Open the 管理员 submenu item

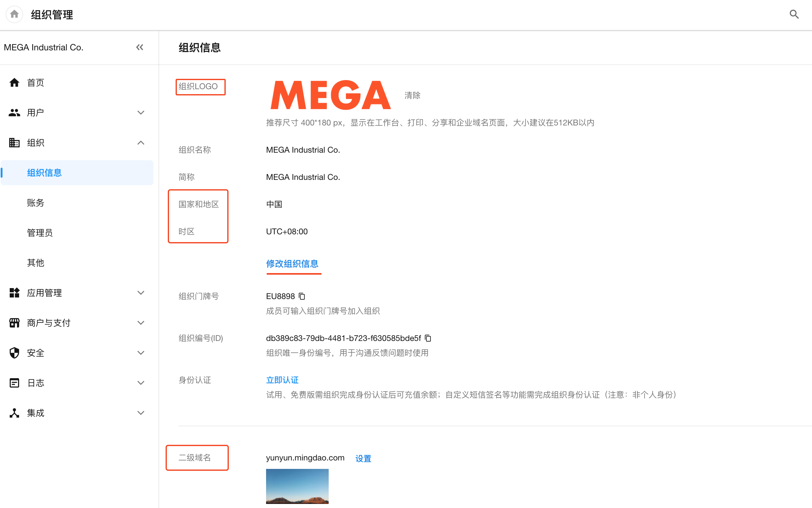[40, 232]
